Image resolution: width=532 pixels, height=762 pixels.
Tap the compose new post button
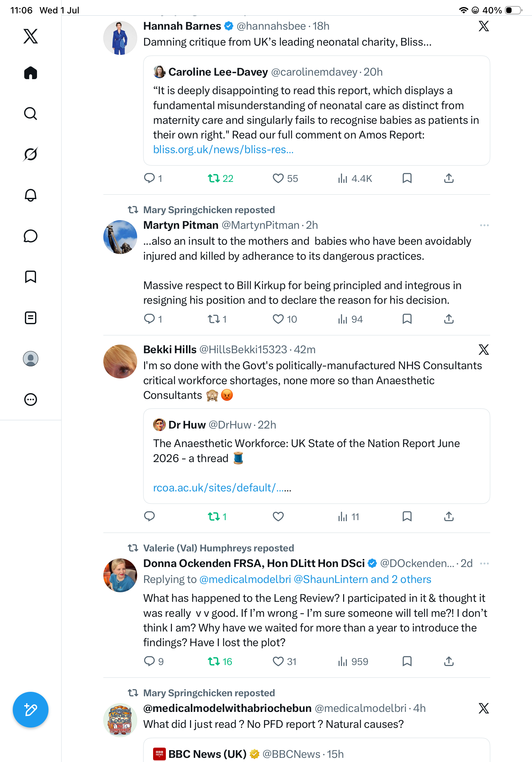click(31, 710)
